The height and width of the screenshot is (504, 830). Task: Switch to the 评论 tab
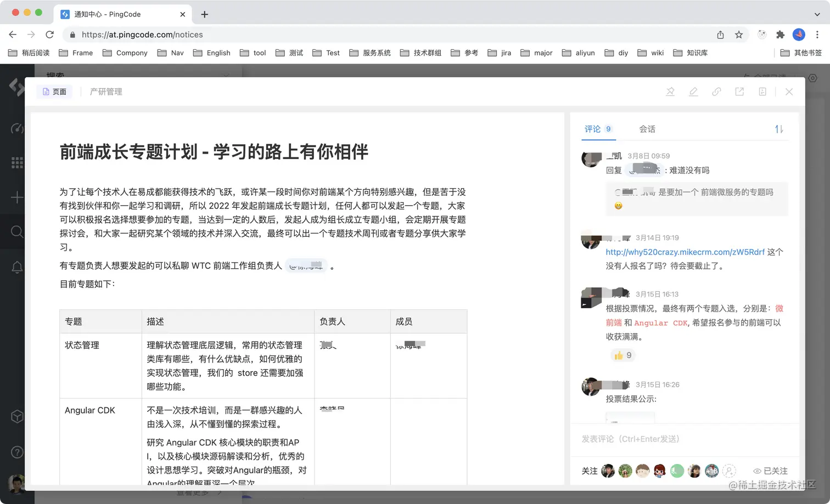[598, 129]
